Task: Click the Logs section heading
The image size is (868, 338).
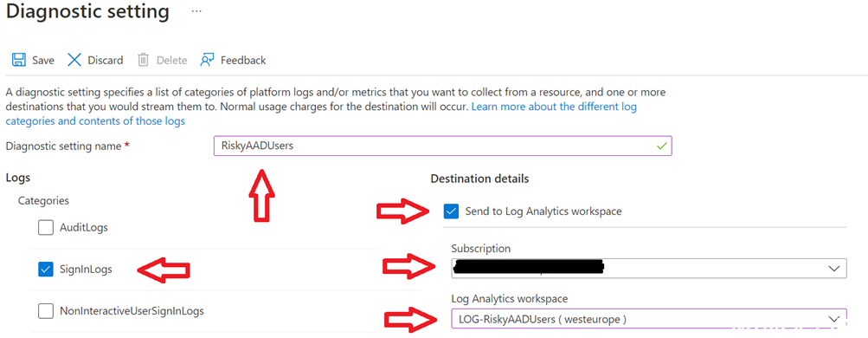Action: click(x=17, y=178)
